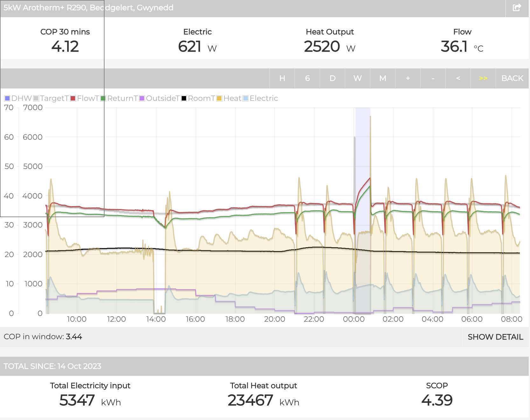Toggle ReturnT series in legend
Image resolution: width=530 pixels, height=420 pixels.
(x=119, y=98)
